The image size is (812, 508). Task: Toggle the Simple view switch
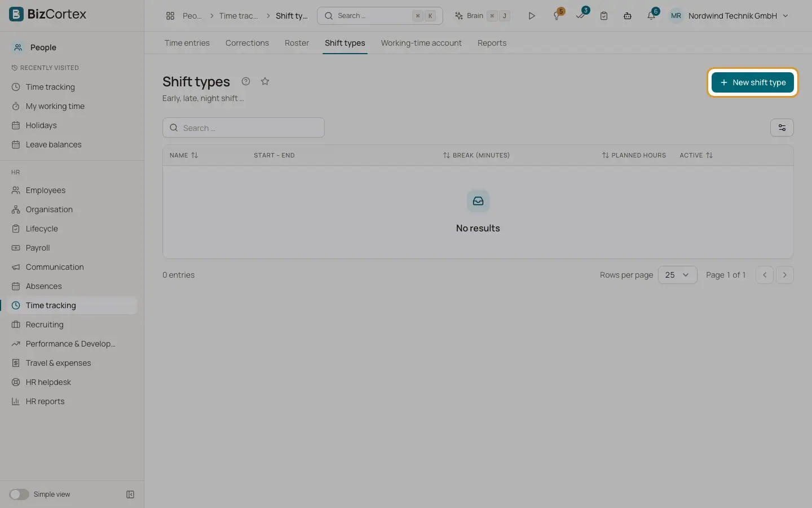pos(19,494)
